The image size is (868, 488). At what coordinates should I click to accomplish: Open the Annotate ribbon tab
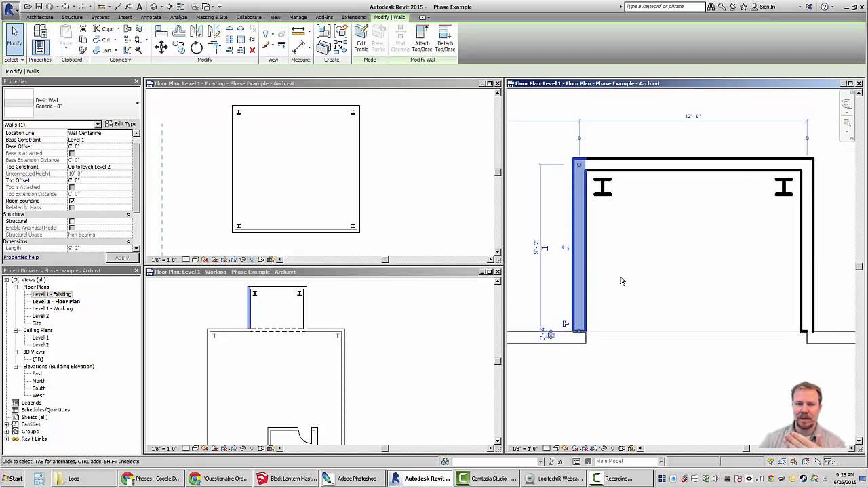tap(151, 17)
